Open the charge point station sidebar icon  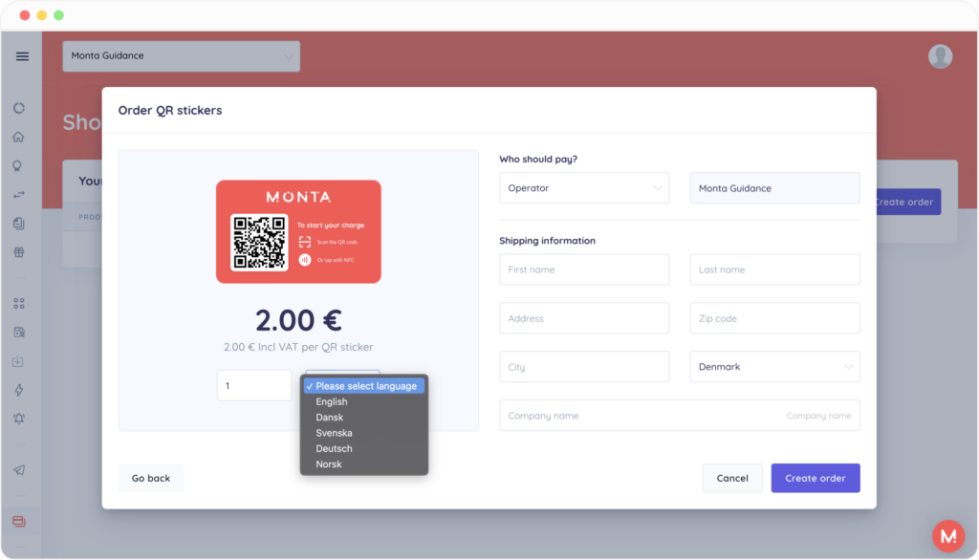coord(19,333)
